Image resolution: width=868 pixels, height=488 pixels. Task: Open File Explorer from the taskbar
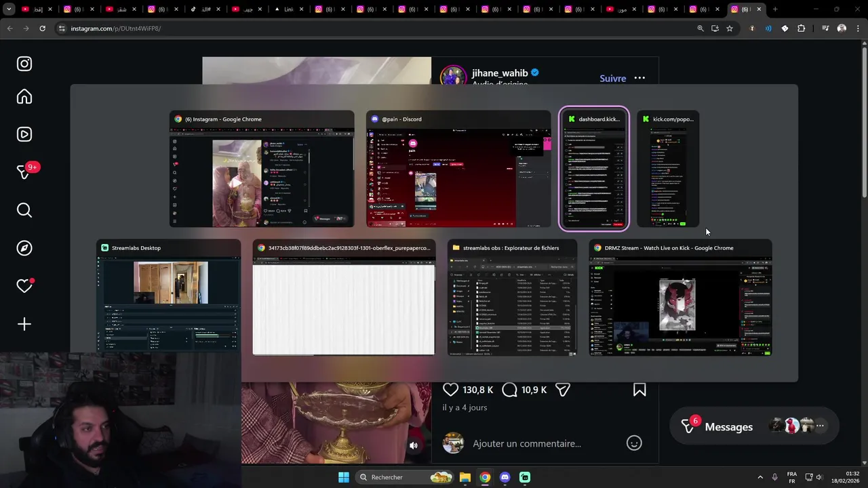click(x=465, y=477)
